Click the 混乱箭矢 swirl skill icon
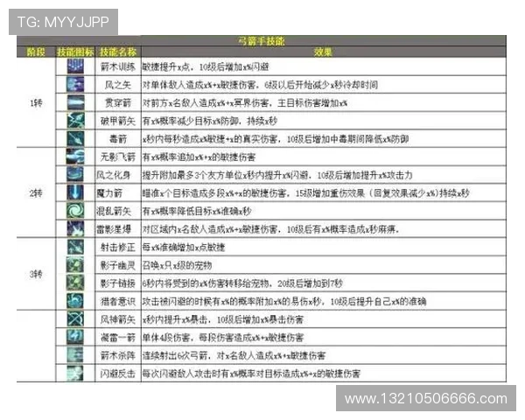Screen dimensions: 525x420 [x=75, y=211]
